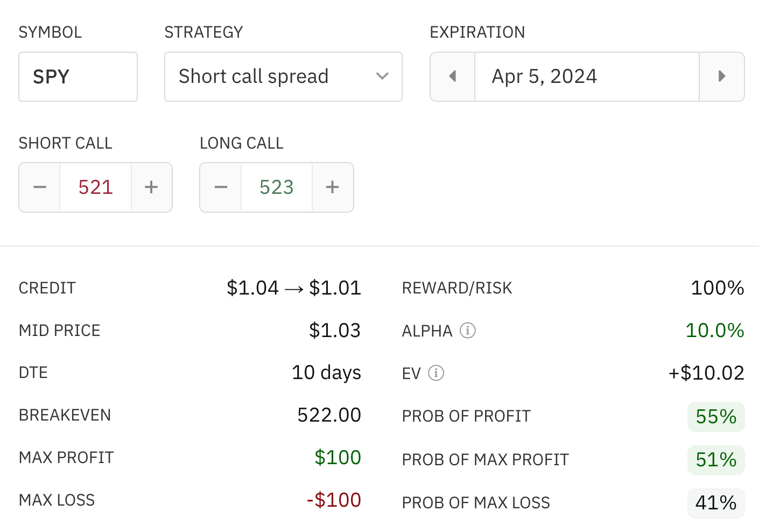
Task: Click the 521 short call strike value
Action: 96,187
